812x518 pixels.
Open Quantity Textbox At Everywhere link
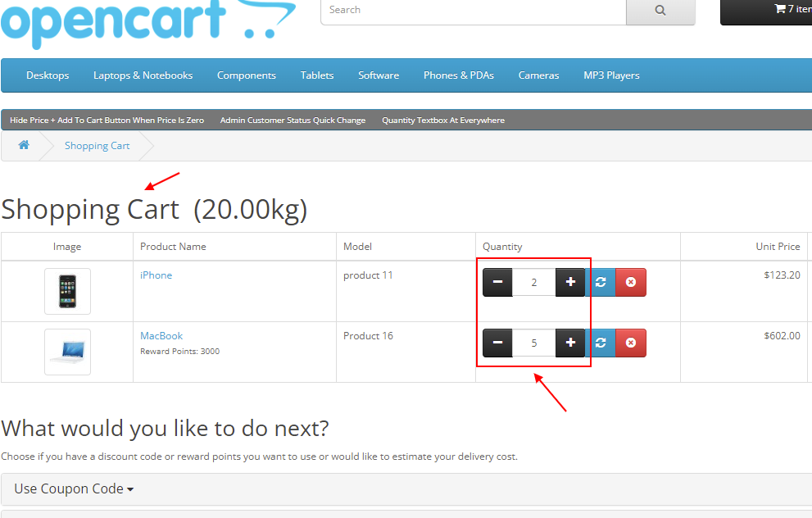point(443,120)
